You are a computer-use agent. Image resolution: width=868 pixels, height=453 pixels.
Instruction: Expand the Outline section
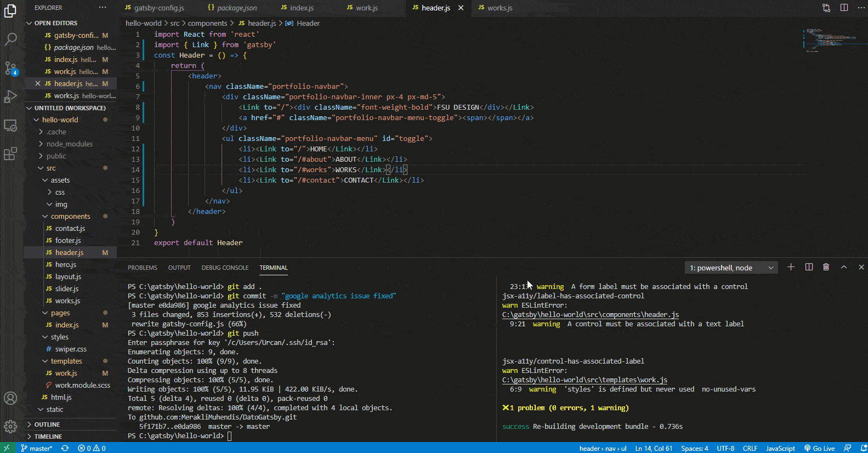[71, 424]
